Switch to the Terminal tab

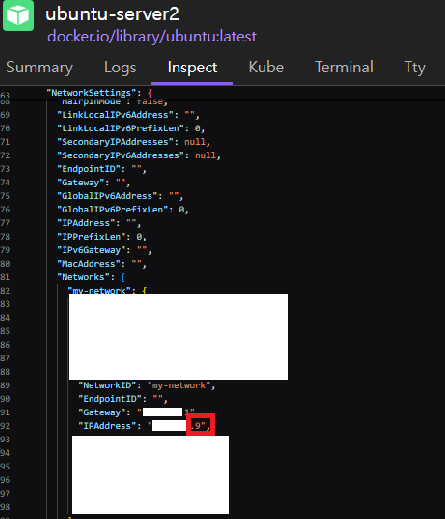coord(344,67)
